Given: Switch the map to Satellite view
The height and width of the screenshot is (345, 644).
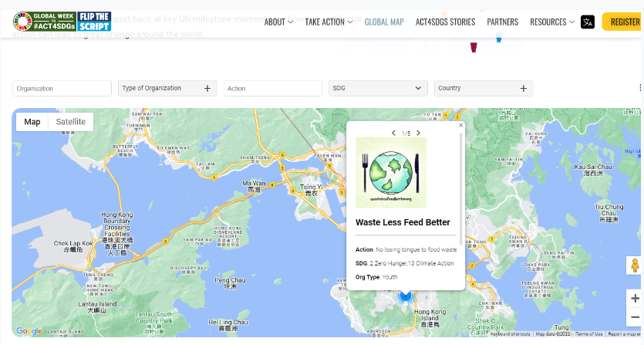Looking at the screenshot, I should pos(71,122).
